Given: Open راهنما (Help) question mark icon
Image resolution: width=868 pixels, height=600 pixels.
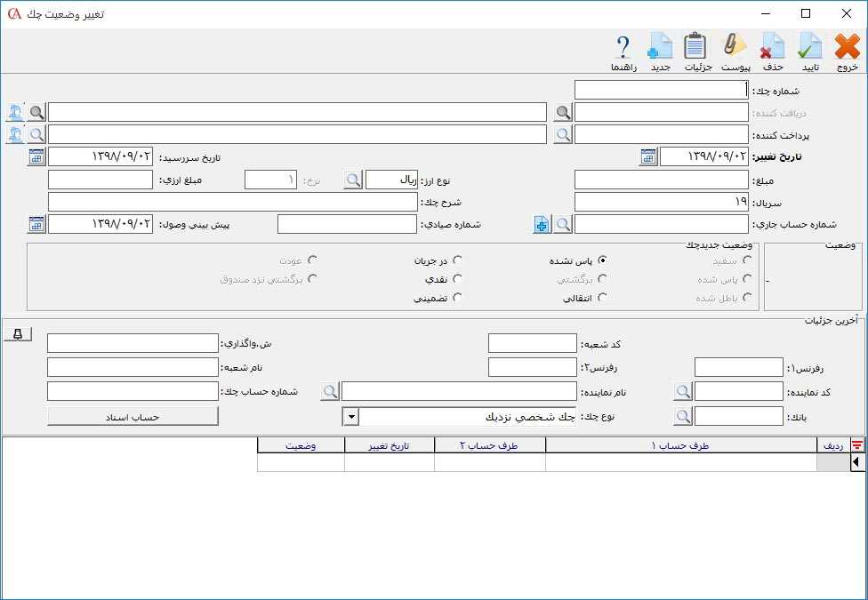Looking at the screenshot, I should [623, 48].
